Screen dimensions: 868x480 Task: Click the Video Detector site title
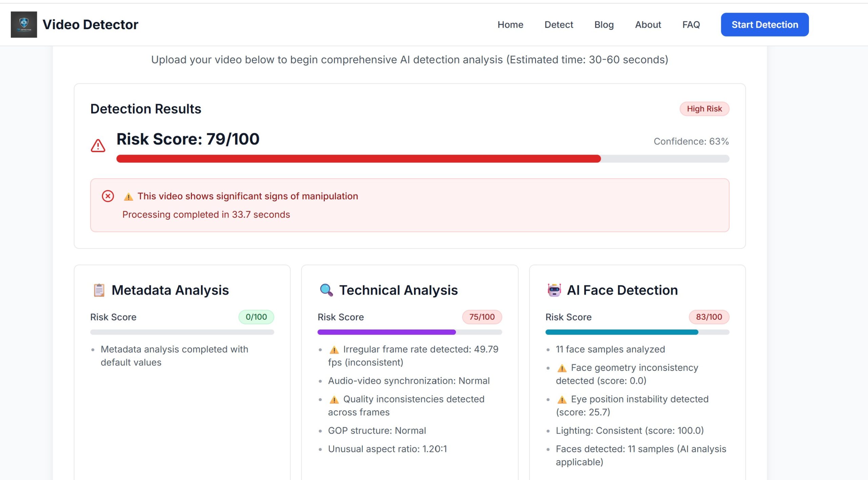[x=91, y=24]
